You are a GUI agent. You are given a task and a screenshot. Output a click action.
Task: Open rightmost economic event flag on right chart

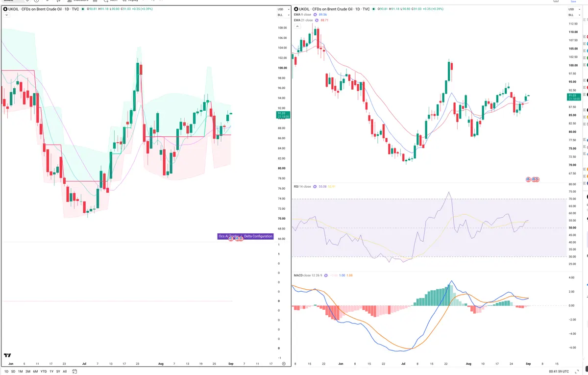(537, 180)
